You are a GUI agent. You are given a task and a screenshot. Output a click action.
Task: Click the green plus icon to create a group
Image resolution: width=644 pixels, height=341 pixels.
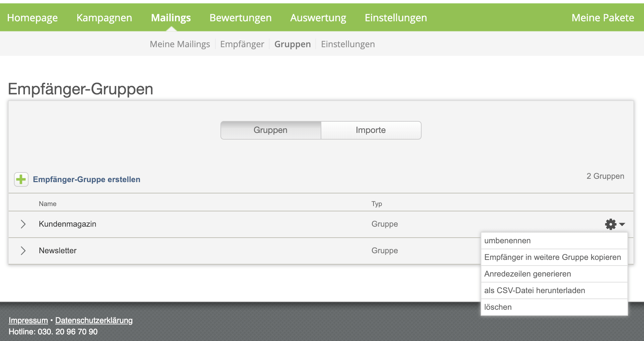[x=21, y=179]
